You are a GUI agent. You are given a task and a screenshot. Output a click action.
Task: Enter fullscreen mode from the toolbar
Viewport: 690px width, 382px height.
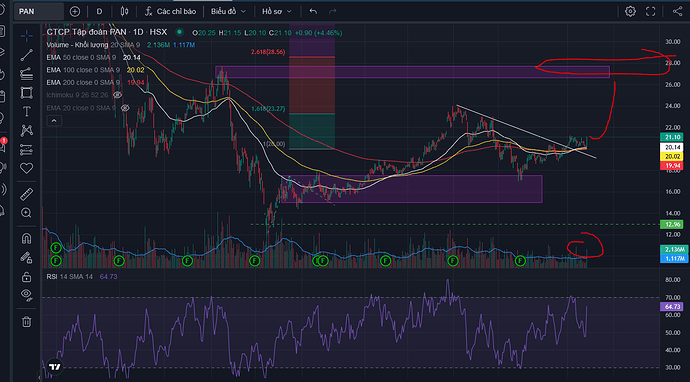click(x=650, y=11)
